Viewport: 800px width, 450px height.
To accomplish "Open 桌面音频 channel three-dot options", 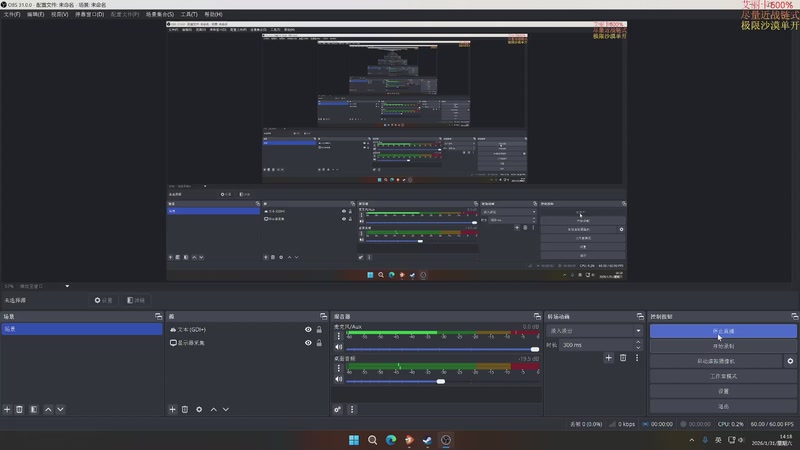I will tap(338, 368).
